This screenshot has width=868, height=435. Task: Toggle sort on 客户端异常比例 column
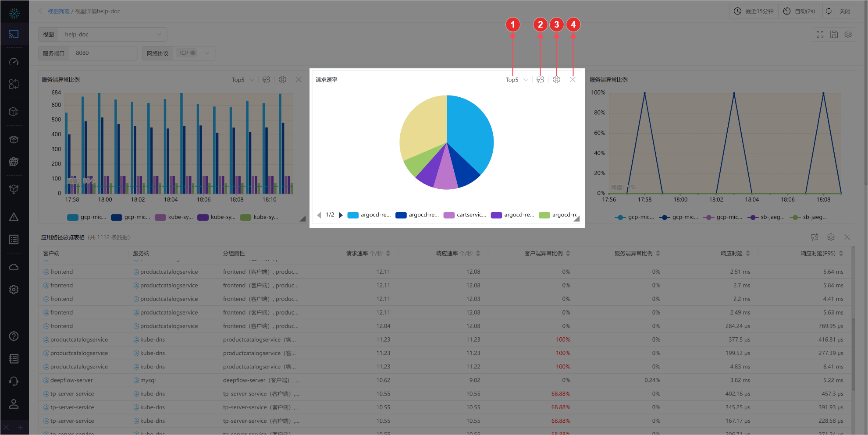(568, 253)
